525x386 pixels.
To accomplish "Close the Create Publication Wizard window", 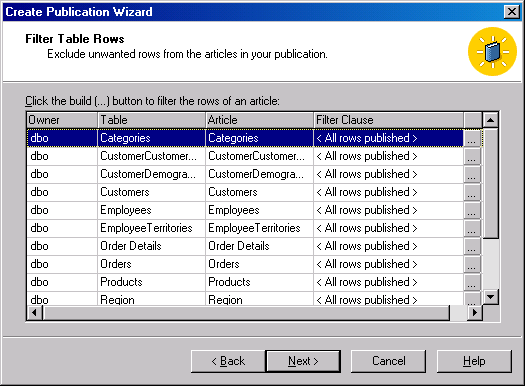I will [512, 12].
